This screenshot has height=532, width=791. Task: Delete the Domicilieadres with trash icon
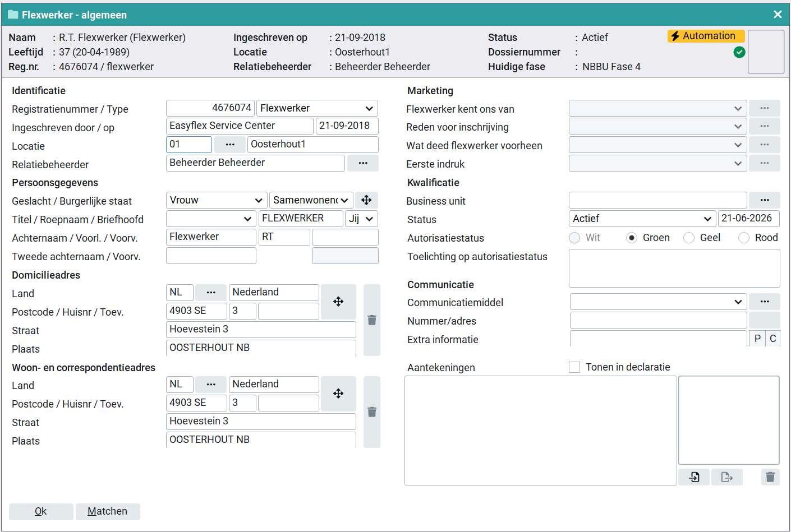[371, 320]
